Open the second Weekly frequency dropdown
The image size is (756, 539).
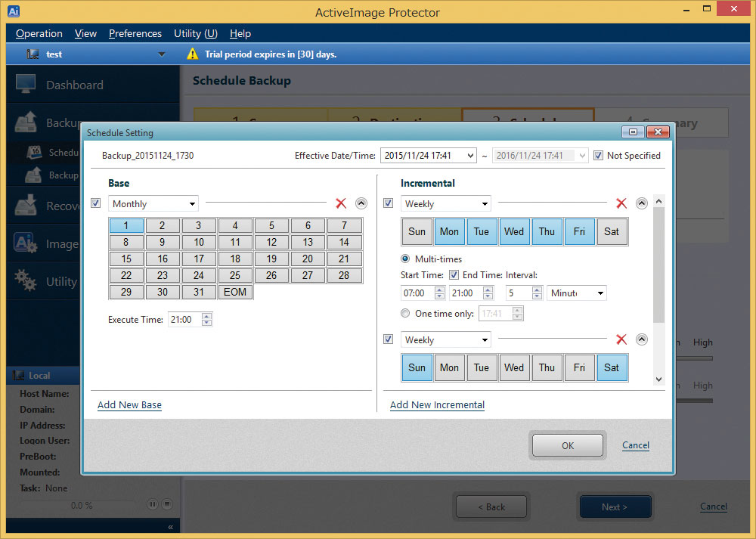coord(446,339)
